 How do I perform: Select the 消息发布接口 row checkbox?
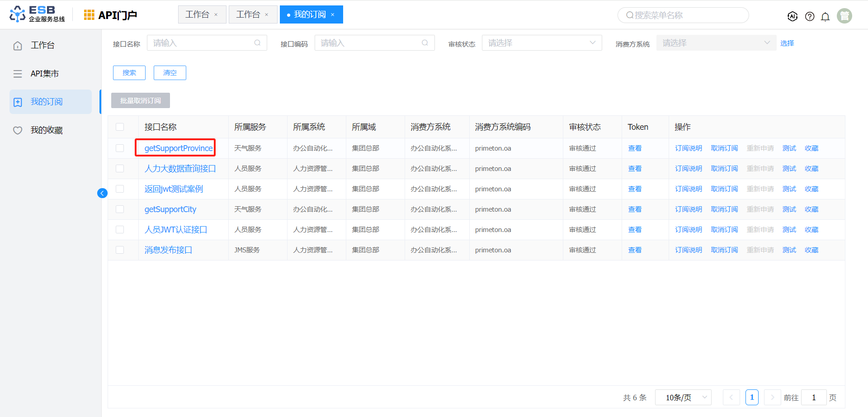click(120, 250)
